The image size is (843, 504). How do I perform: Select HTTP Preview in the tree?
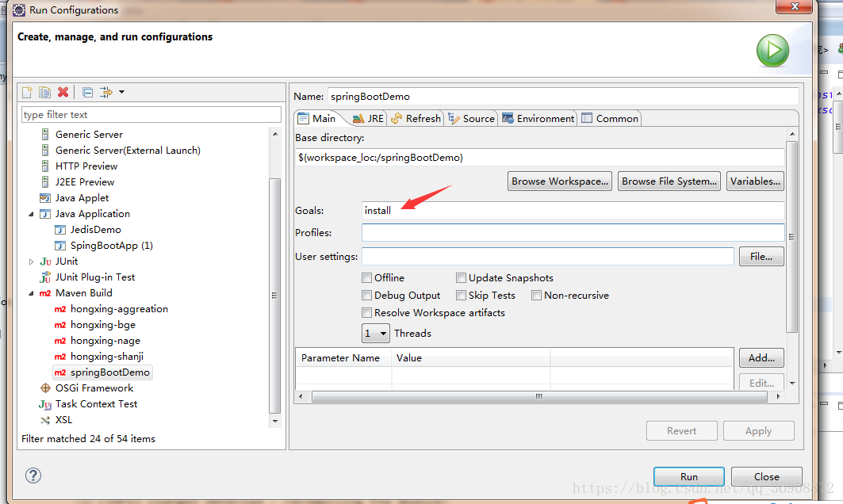(86, 166)
